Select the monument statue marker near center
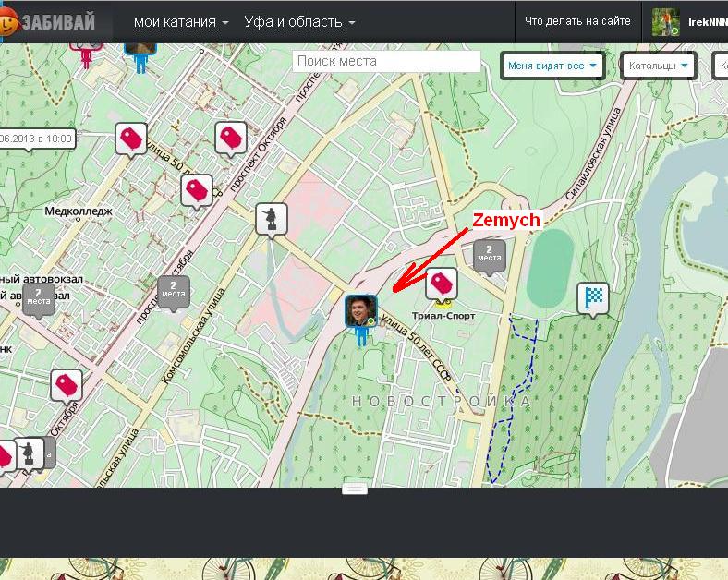Screen dimensions: 728x580 [x=272, y=219]
